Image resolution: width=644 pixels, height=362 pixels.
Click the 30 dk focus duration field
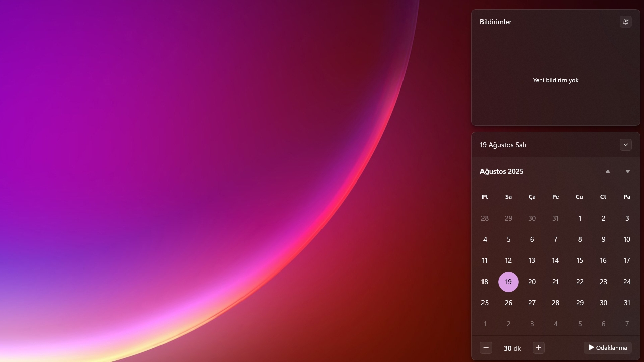pyautogui.click(x=512, y=348)
